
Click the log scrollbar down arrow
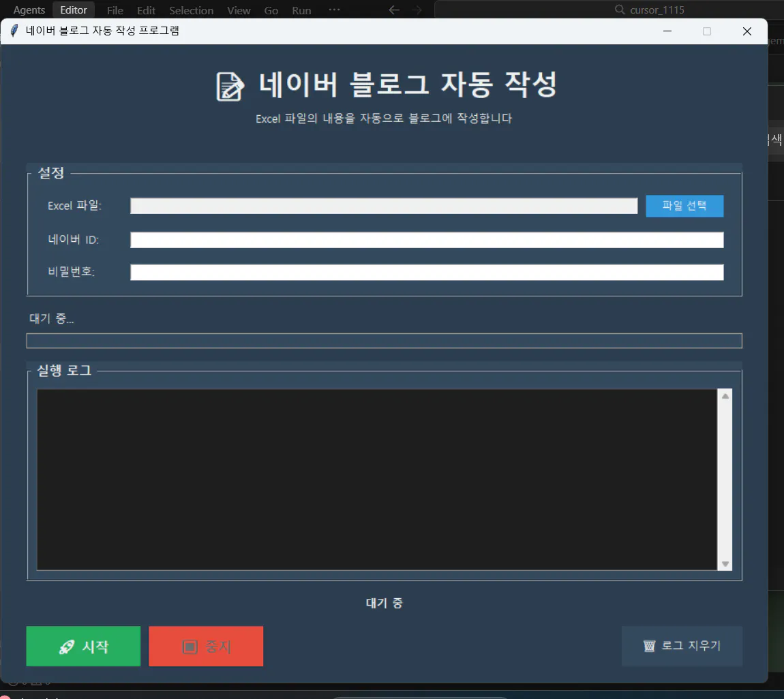tap(725, 563)
